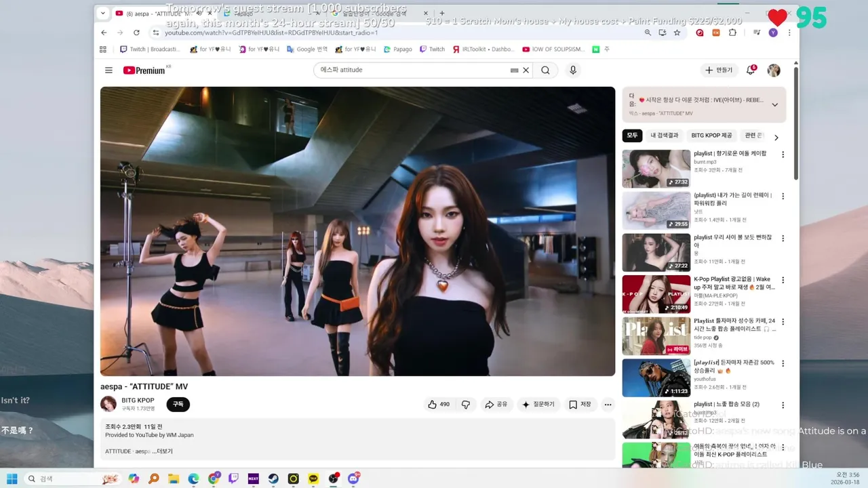Click the main aespa video player
868x488 pixels.
click(357, 231)
